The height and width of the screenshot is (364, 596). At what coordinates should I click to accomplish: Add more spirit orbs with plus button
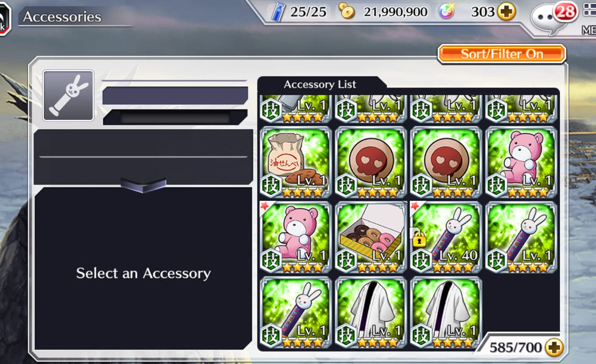click(507, 12)
